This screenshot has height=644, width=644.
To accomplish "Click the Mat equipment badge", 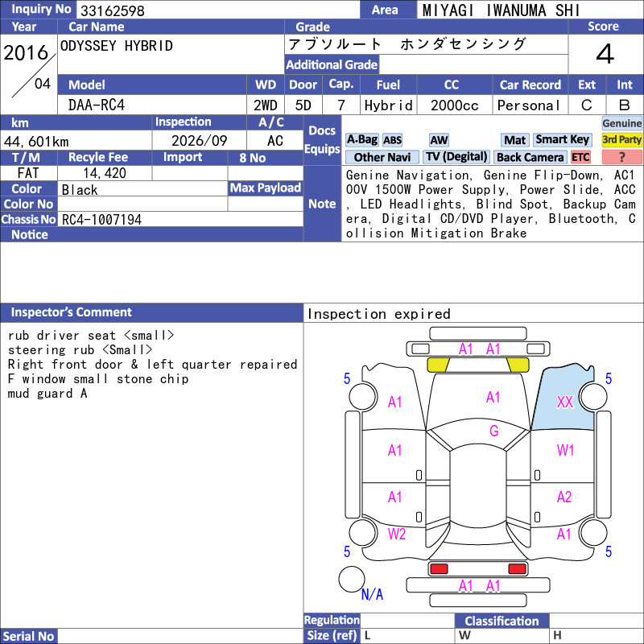I will click(x=514, y=140).
